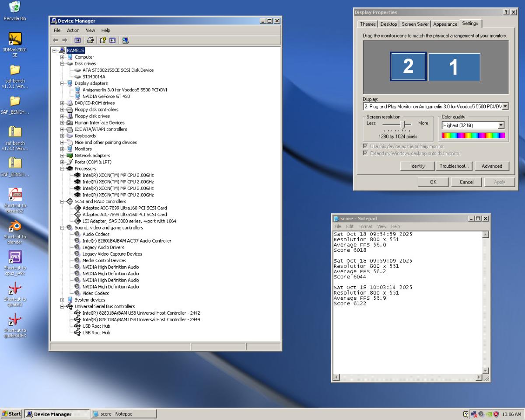The width and height of the screenshot is (525, 420).
Task: Toggle 'Extend my Windows desktop onto this monitor'
Action: (x=365, y=153)
